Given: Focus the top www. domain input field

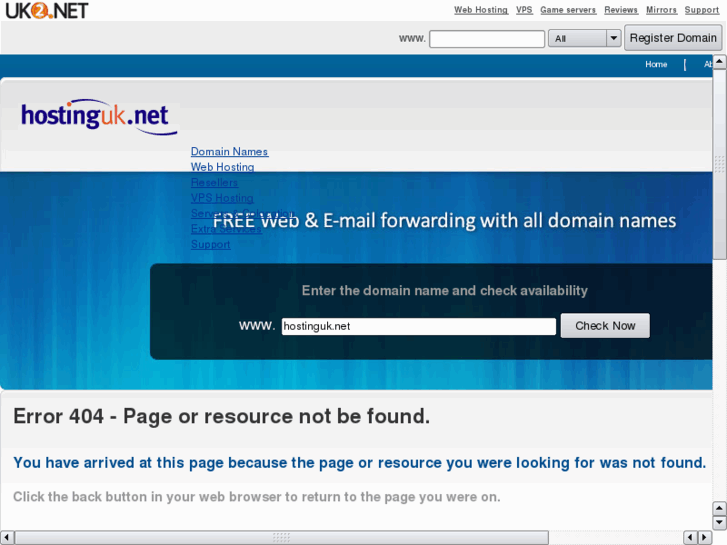Looking at the screenshot, I should [487, 38].
